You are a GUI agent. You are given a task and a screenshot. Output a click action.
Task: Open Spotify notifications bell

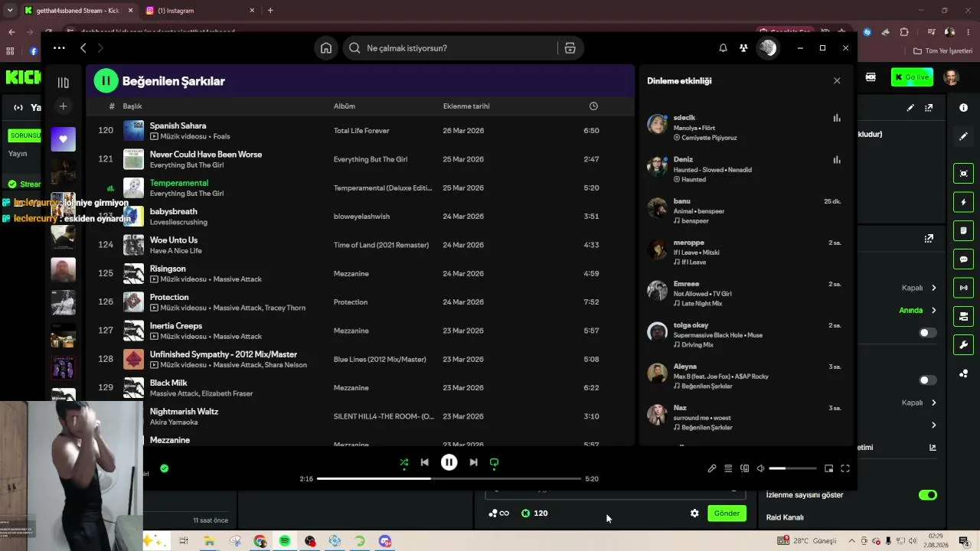pos(723,48)
